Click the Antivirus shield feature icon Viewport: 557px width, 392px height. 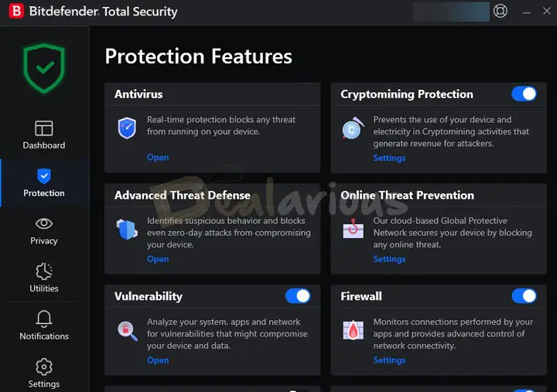(x=127, y=128)
